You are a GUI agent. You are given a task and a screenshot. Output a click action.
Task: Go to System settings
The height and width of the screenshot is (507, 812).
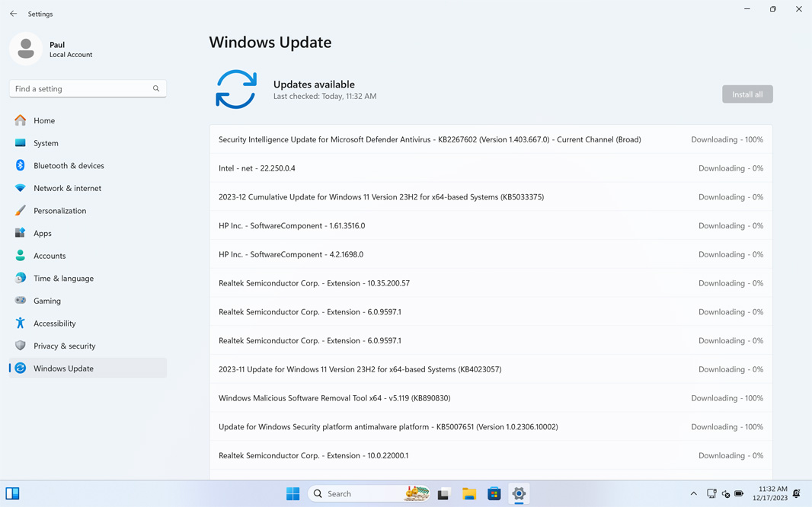click(x=88, y=143)
